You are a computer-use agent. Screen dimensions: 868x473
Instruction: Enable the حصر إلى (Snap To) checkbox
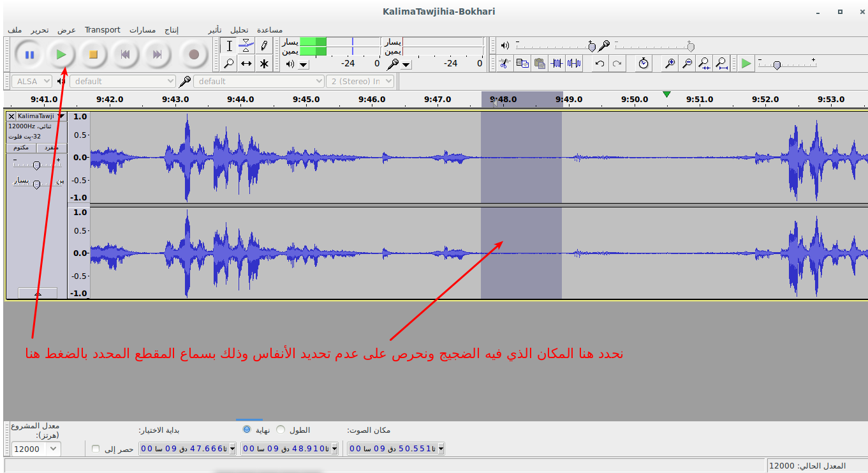click(96, 449)
